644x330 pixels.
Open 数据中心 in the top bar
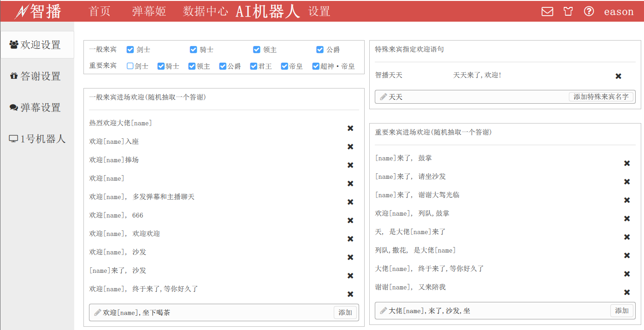tap(206, 12)
